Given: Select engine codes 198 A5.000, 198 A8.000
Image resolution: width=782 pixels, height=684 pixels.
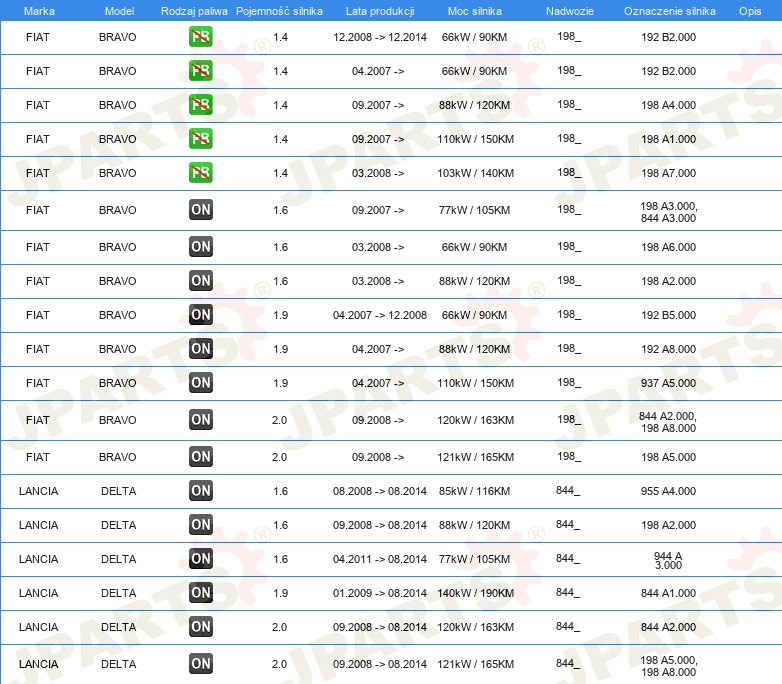Looking at the screenshot, I should 668,666.
